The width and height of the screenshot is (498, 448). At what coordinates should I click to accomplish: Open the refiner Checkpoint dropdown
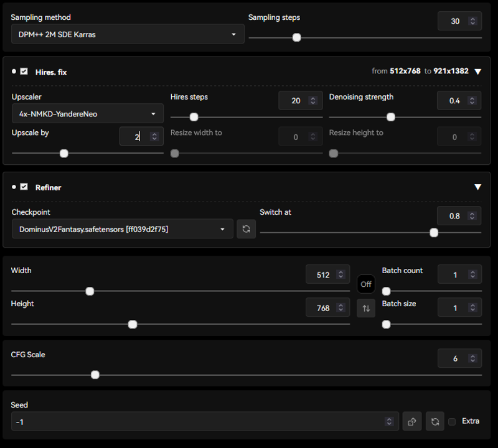(122, 229)
